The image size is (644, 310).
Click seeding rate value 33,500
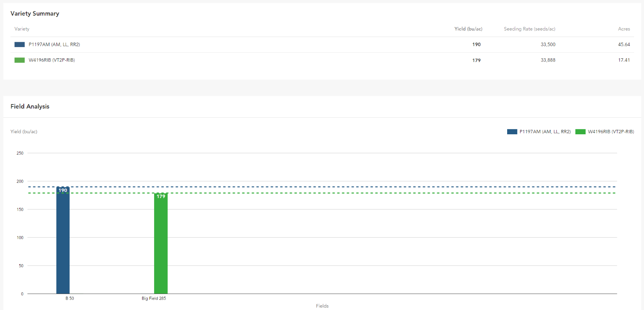click(548, 45)
